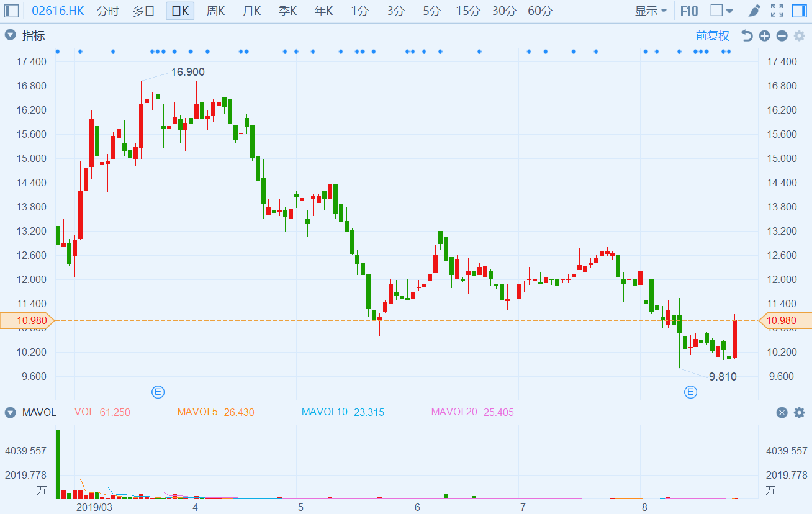Open MAVOL indicator settings gear
812x514 pixels.
[799, 412]
